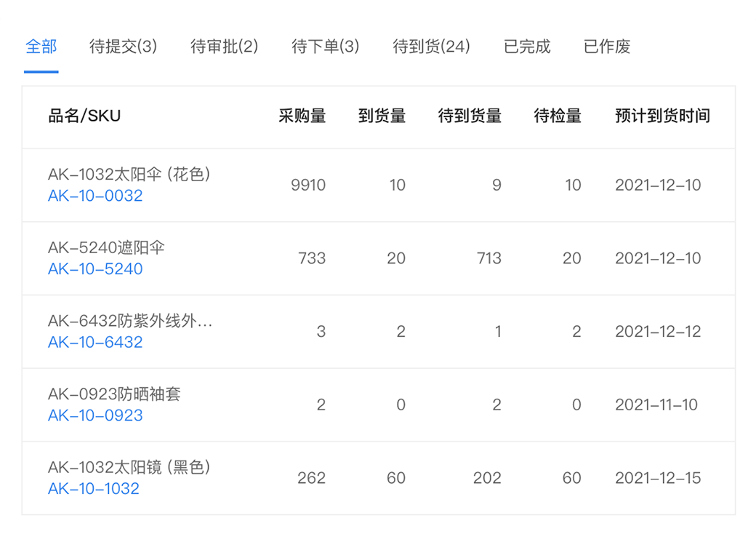Click the 待检量 column header
This screenshot has height=550, width=756.
558,116
